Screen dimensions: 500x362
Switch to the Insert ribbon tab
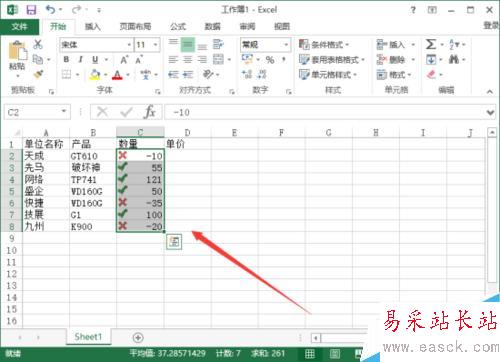92,27
